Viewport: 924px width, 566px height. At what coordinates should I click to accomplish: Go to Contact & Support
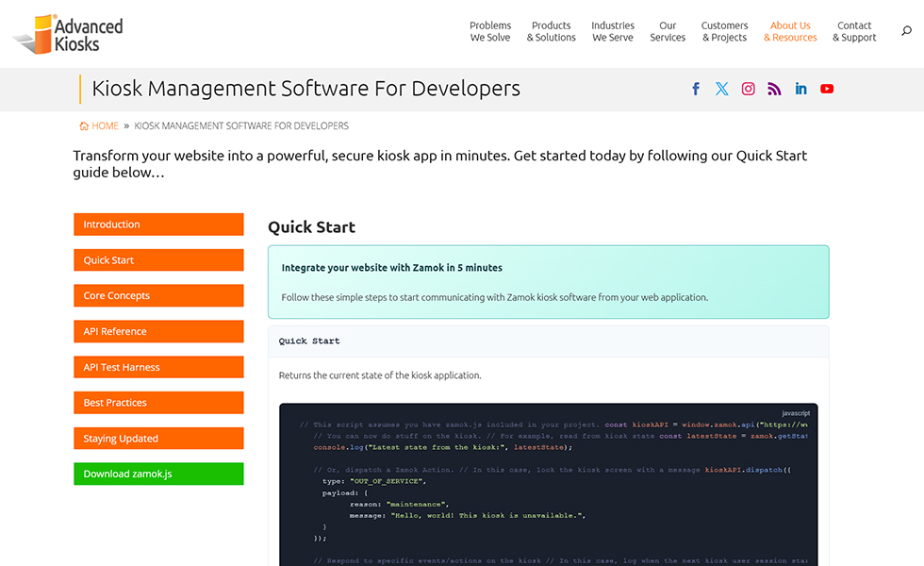coord(854,32)
